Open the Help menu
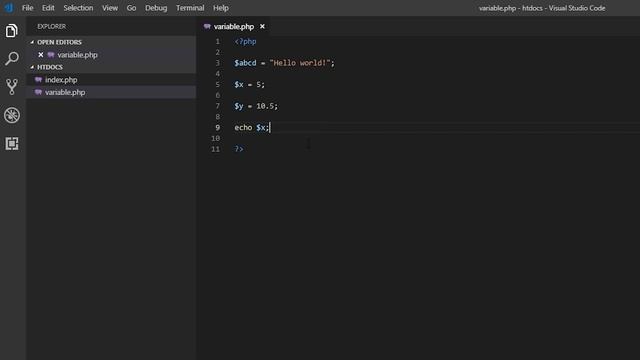The image size is (640, 360). 221,8
